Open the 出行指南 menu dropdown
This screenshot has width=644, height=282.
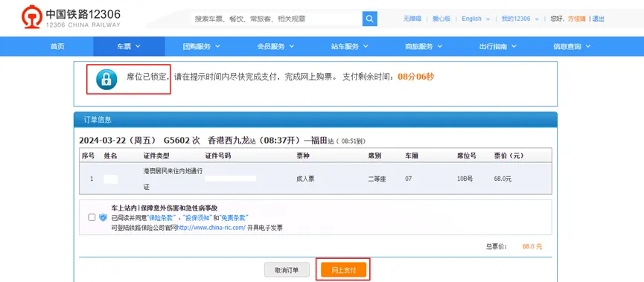[x=497, y=46]
